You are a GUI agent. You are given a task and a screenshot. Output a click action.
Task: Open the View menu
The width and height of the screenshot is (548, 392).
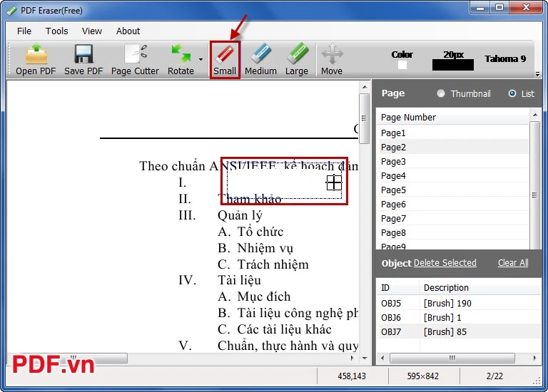point(92,31)
